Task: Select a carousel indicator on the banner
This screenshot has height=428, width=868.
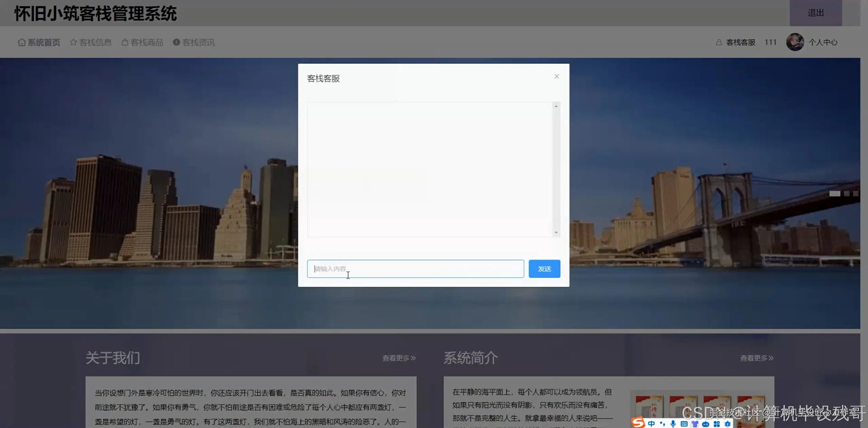Action: [835, 193]
